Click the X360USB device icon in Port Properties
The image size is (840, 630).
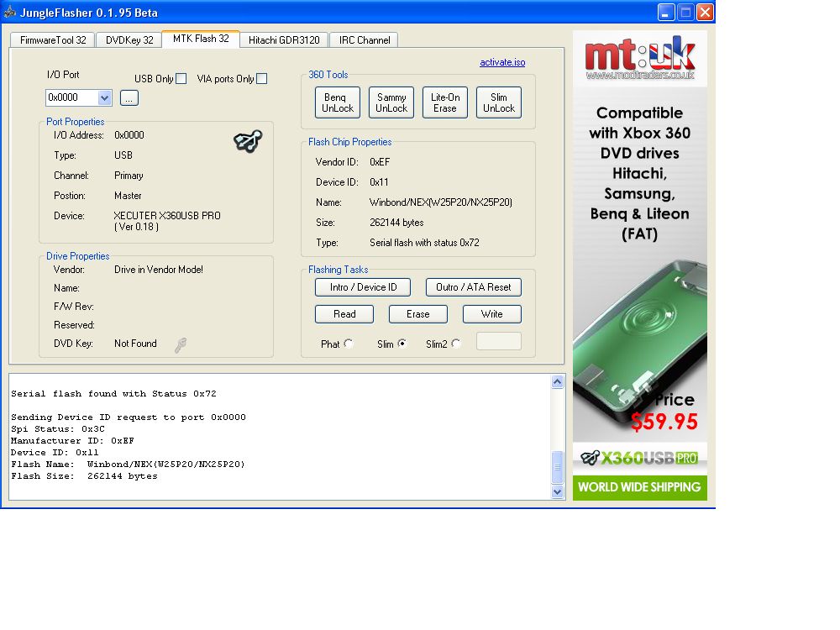coord(248,141)
